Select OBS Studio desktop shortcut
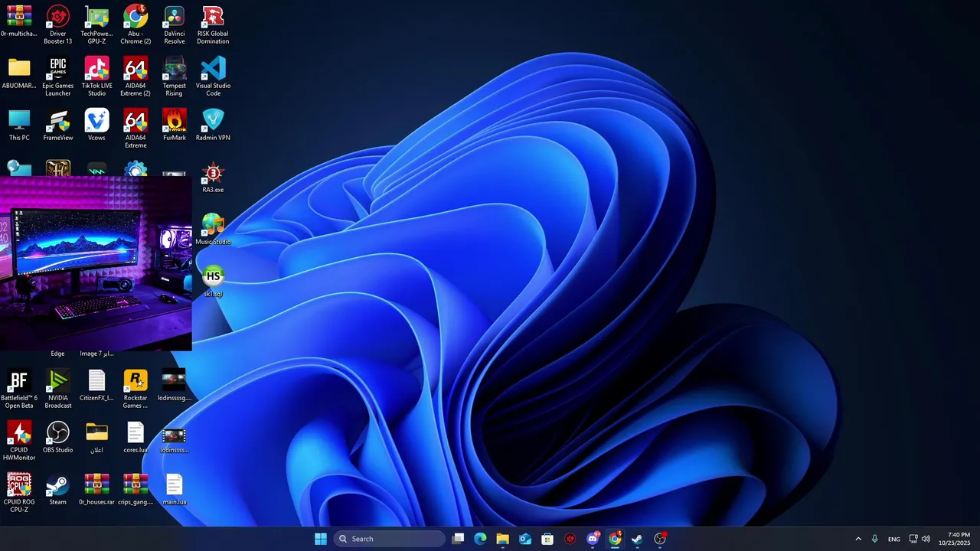Image resolution: width=980 pixels, height=551 pixels. pos(58,439)
